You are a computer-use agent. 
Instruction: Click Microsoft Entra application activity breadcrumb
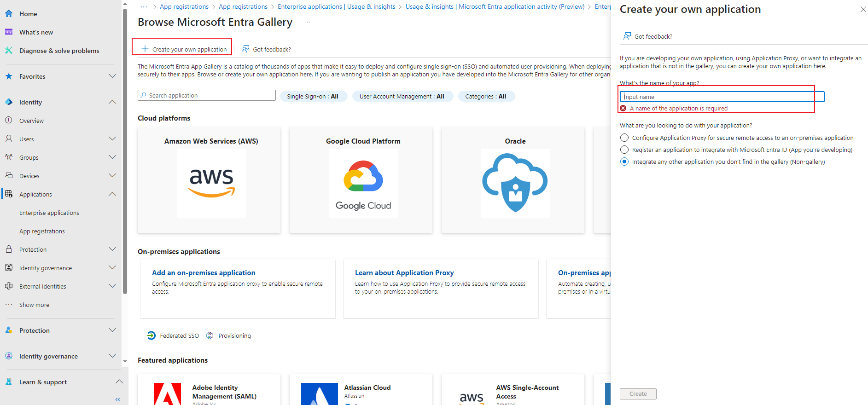[495, 6]
